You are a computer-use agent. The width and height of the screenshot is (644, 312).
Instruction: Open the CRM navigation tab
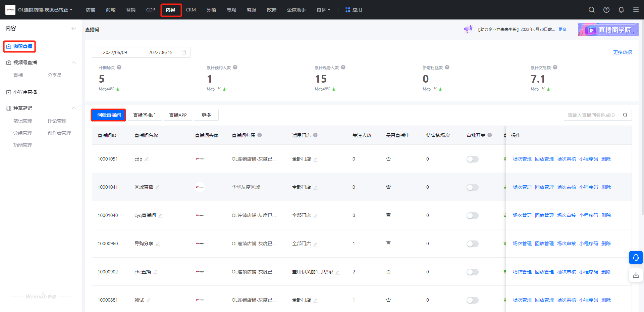191,10
